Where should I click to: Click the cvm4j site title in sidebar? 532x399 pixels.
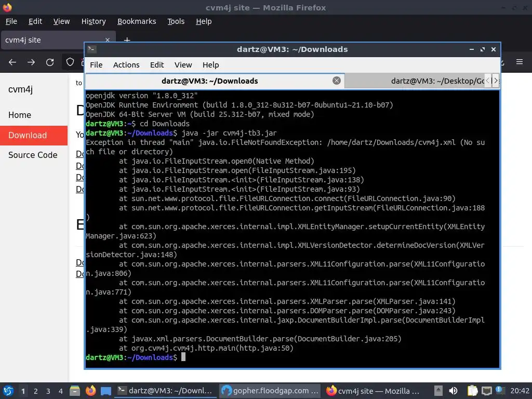[21, 89]
